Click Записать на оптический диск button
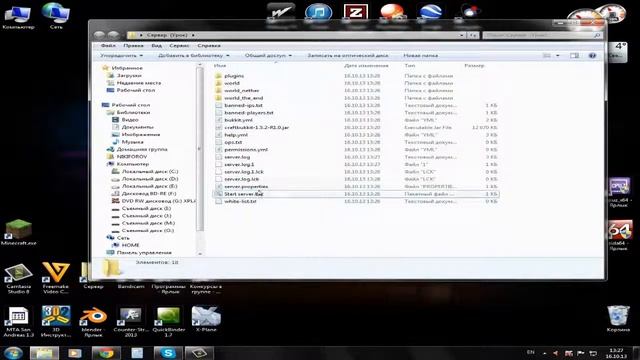 click(348, 56)
